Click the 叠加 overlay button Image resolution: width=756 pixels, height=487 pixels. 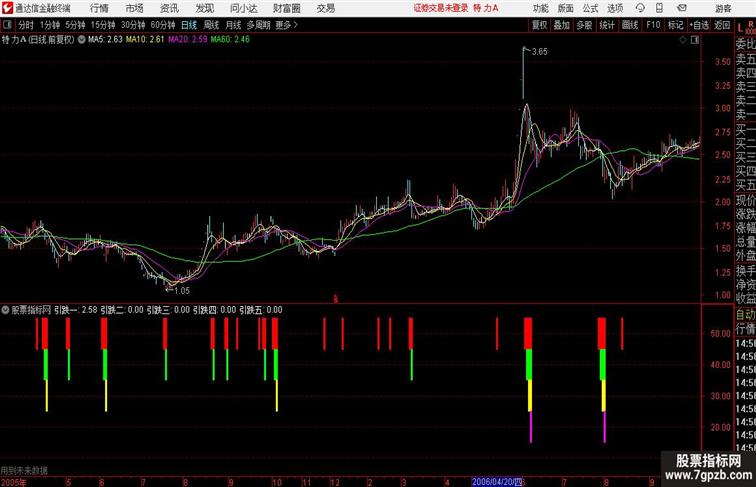[562, 25]
